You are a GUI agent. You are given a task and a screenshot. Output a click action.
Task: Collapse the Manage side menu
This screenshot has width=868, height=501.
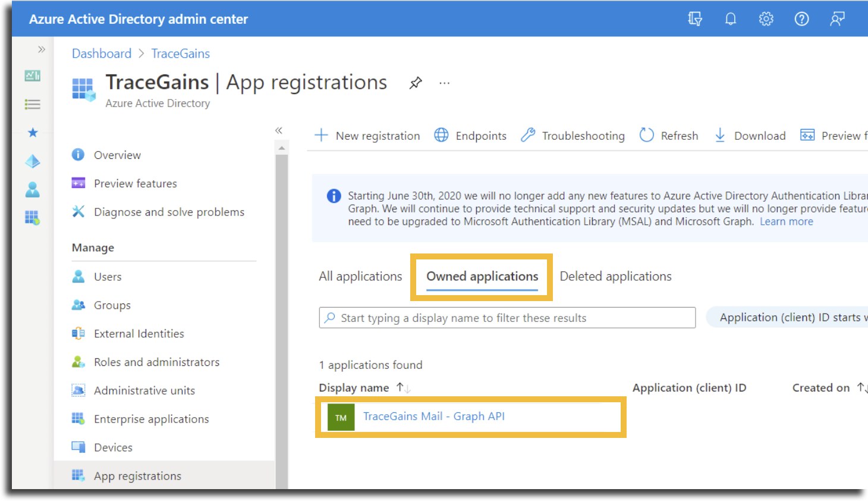[278, 130]
